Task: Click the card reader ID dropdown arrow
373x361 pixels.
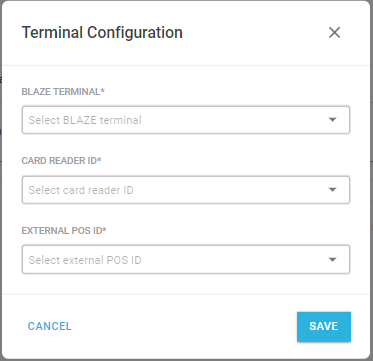Action: [332, 190]
